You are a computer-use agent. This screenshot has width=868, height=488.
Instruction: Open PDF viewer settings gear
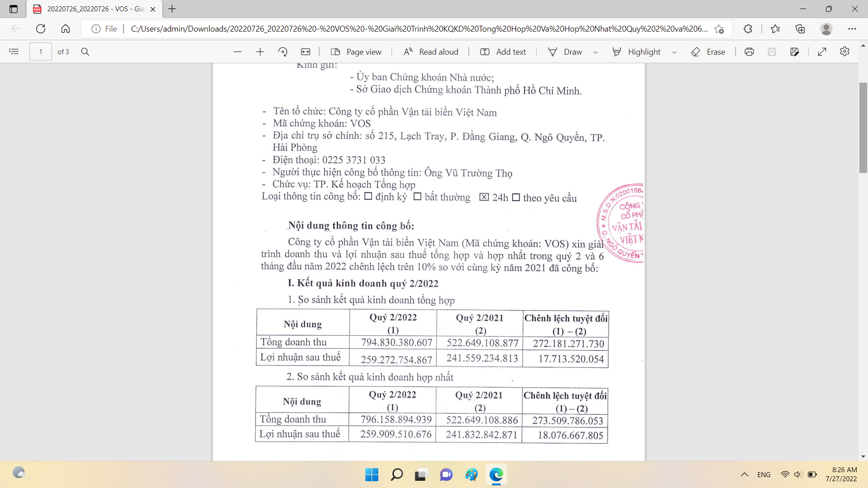[844, 52]
